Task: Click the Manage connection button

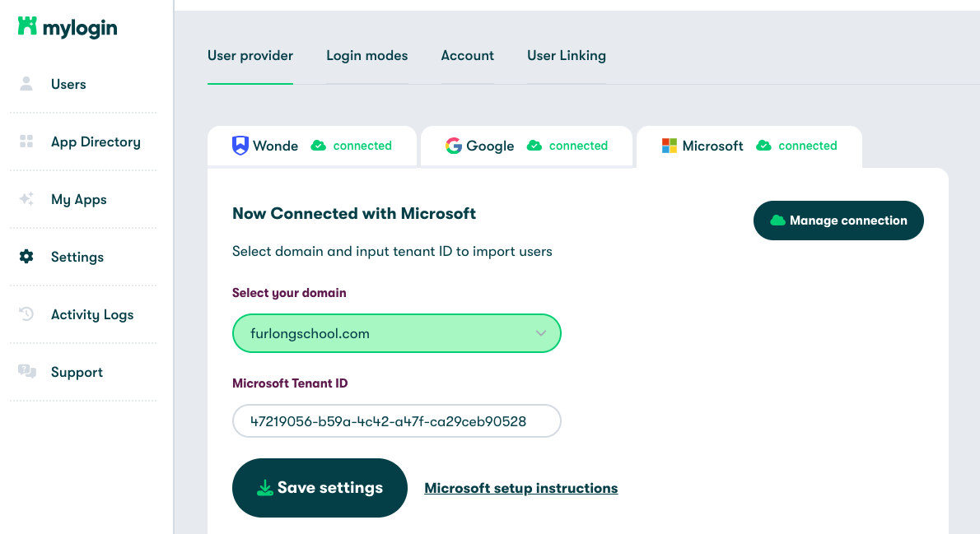Action: 838,221
